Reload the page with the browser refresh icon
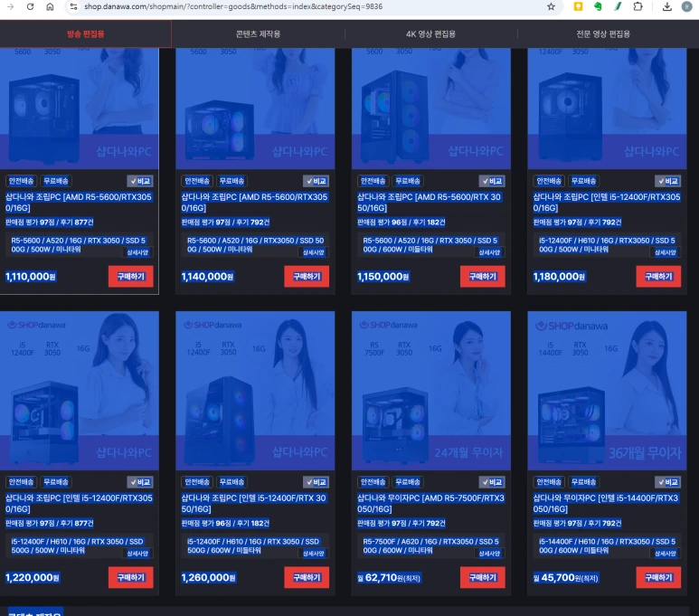The image size is (699, 616). [31, 6]
